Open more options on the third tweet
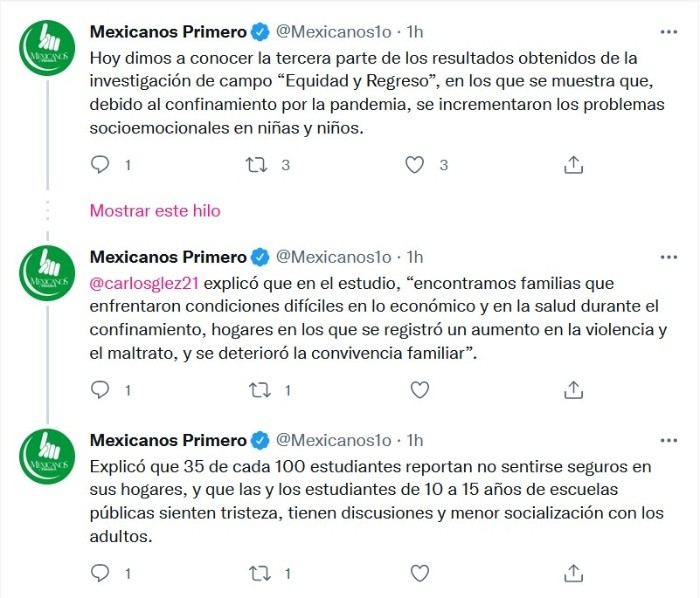The width and height of the screenshot is (700, 598). [x=667, y=441]
